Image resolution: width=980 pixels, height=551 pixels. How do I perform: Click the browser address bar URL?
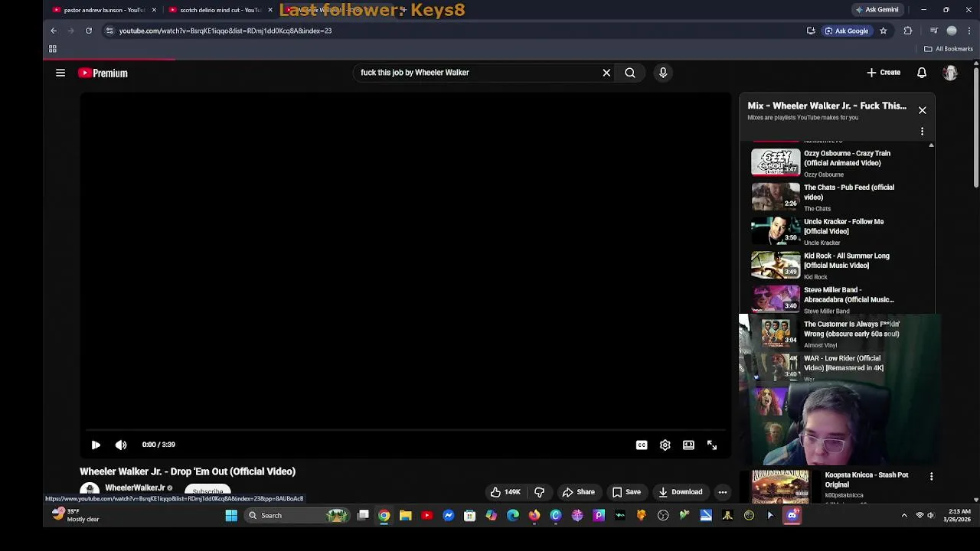[225, 31]
